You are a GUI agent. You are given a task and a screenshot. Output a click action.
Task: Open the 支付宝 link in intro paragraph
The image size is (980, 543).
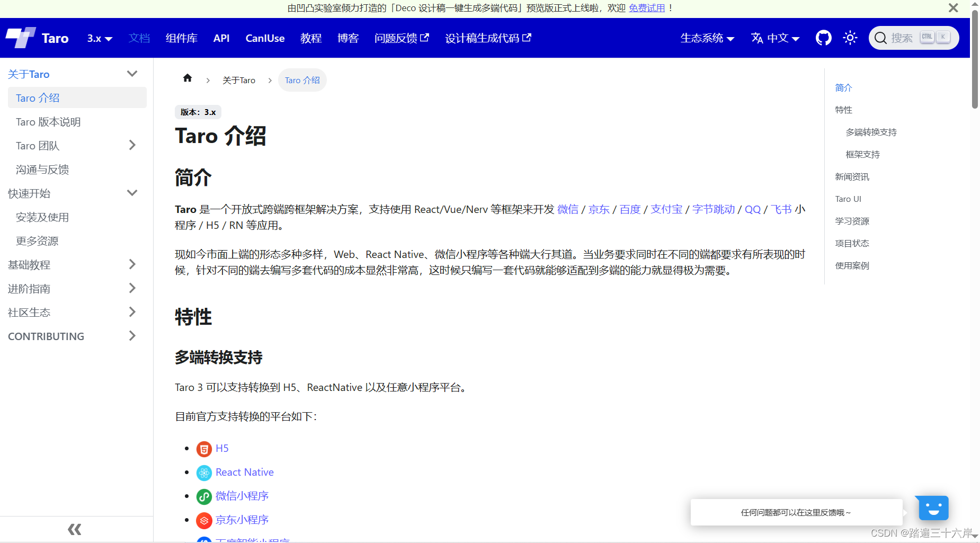[x=666, y=209]
